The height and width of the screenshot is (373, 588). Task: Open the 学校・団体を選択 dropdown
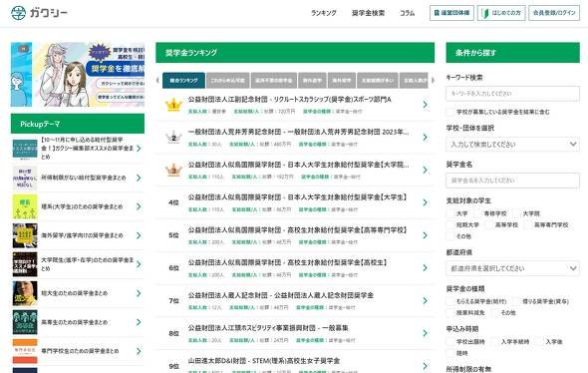tap(512, 144)
